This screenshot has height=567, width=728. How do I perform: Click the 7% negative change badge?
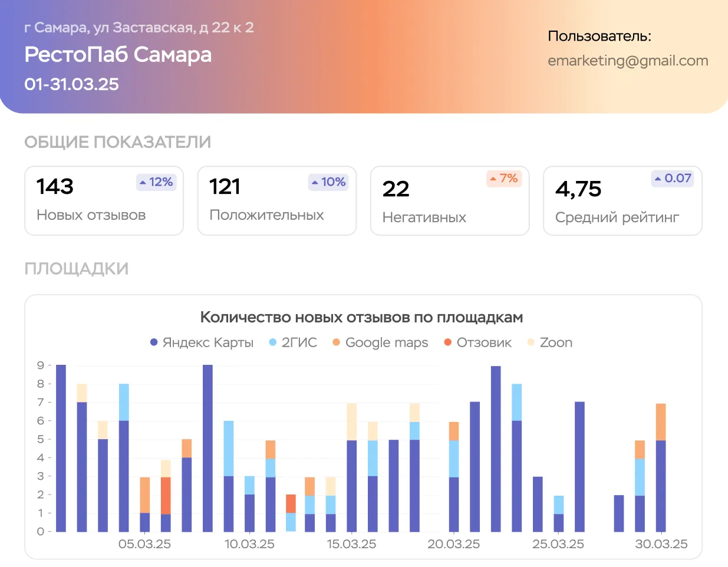pyautogui.click(x=503, y=178)
